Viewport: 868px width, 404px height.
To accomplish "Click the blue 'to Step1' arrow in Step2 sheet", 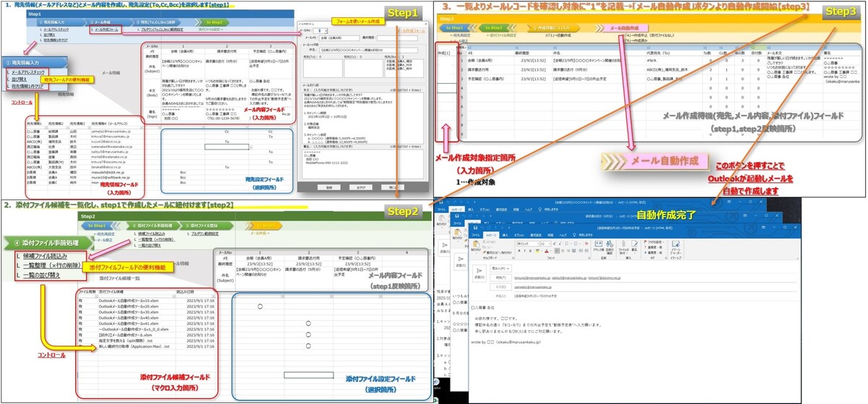I will [x=97, y=225].
